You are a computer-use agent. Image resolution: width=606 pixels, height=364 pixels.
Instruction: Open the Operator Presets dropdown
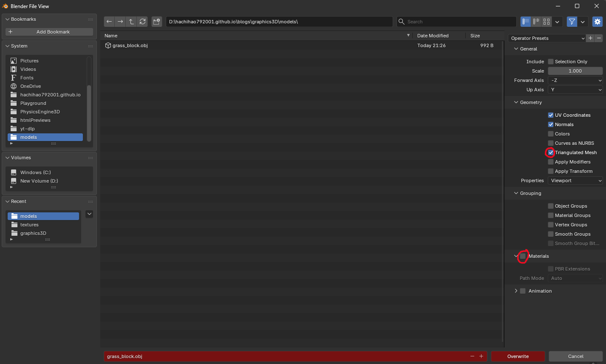(x=547, y=38)
